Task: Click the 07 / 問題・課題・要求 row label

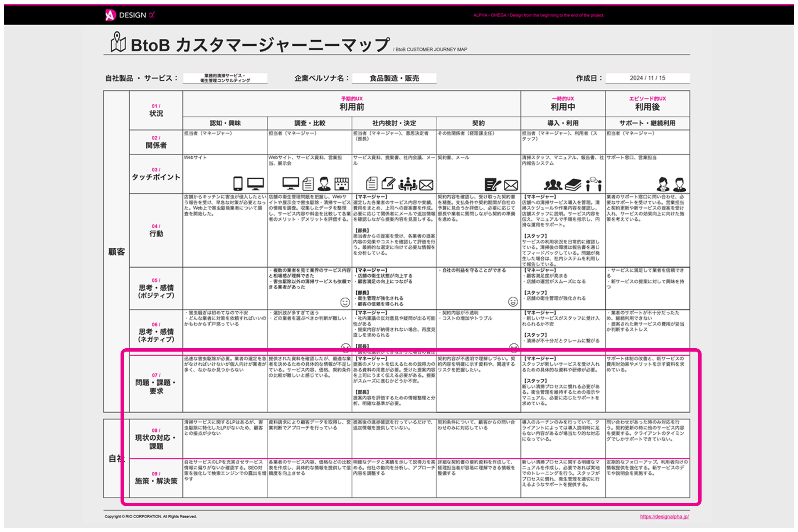Action: [x=156, y=384]
